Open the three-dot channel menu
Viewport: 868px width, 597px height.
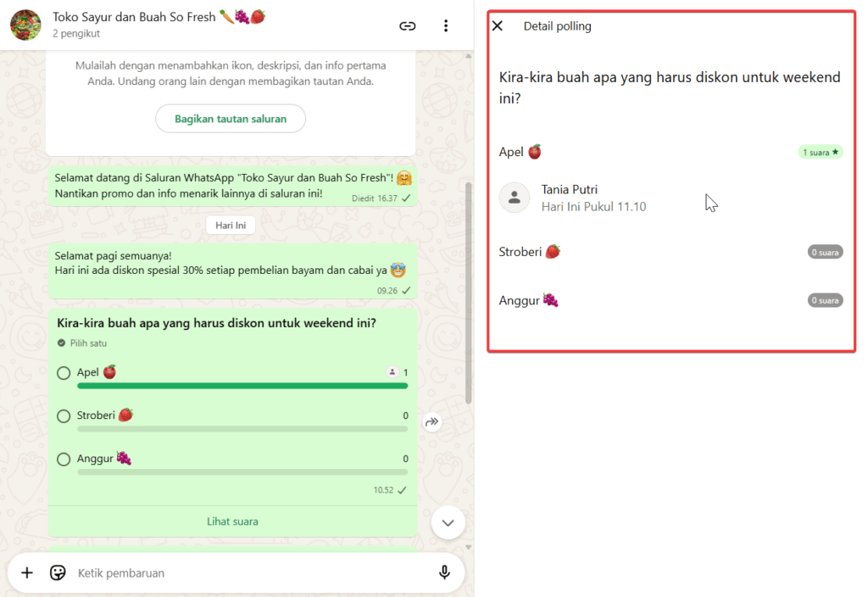click(x=446, y=25)
